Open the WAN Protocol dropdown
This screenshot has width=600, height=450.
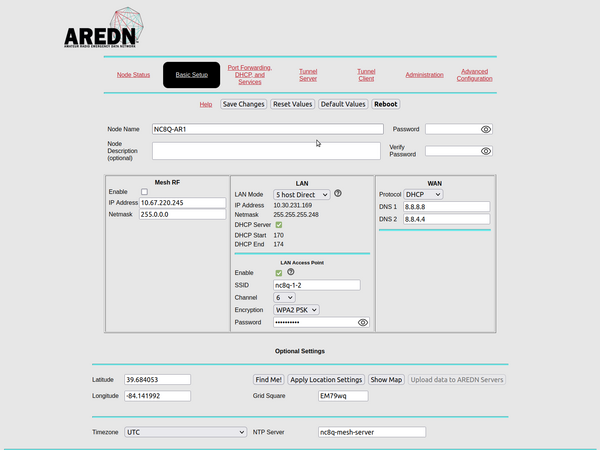(423, 194)
